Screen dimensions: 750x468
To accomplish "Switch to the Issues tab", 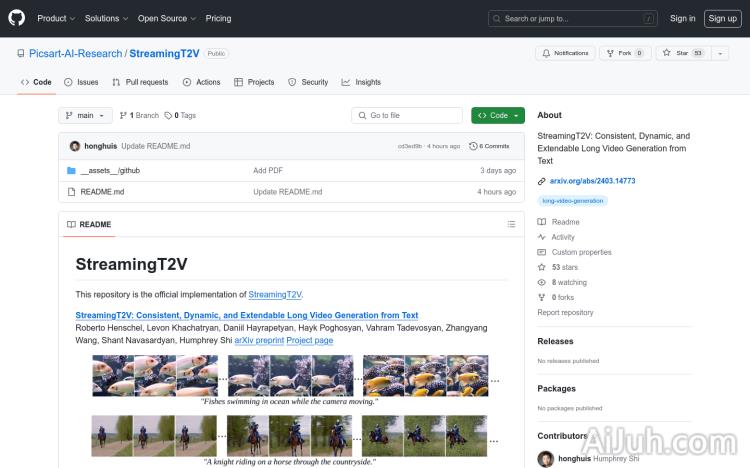I will [x=80, y=82].
